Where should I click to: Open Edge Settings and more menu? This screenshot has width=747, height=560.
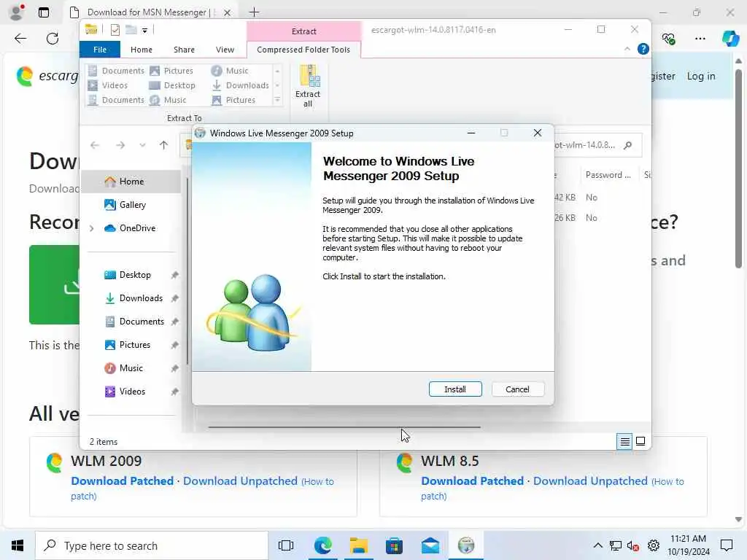(700, 39)
